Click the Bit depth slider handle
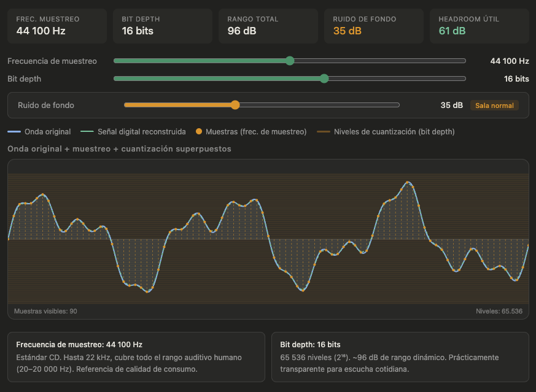The width and height of the screenshot is (536, 392). point(324,79)
